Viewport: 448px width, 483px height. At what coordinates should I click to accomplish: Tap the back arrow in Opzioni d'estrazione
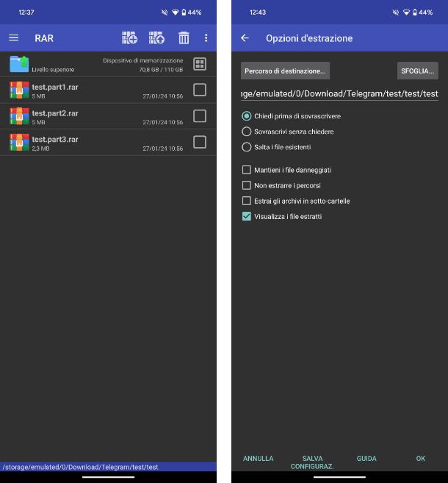pyautogui.click(x=245, y=38)
